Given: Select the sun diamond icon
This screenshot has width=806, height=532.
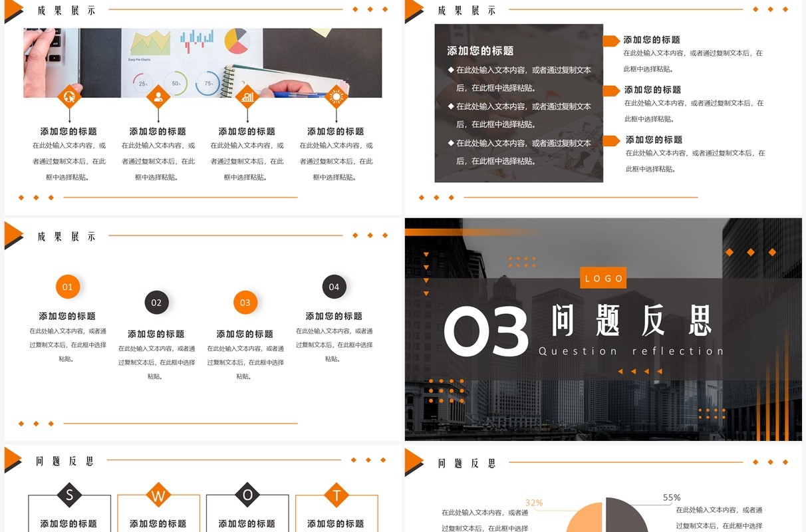Looking at the screenshot, I should tap(336, 97).
